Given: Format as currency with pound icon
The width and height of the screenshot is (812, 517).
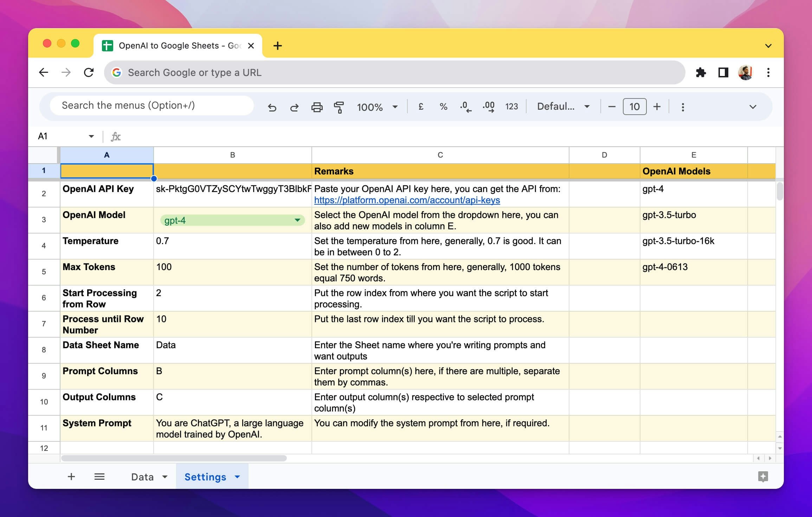Looking at the screenshot, I should [x=421, y=107].
